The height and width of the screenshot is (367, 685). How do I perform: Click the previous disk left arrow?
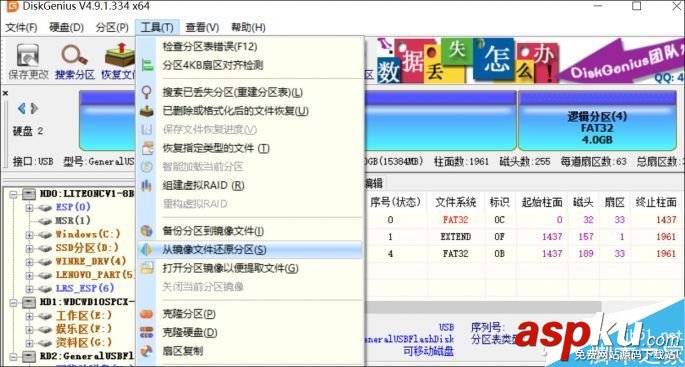tap(21, 108)
